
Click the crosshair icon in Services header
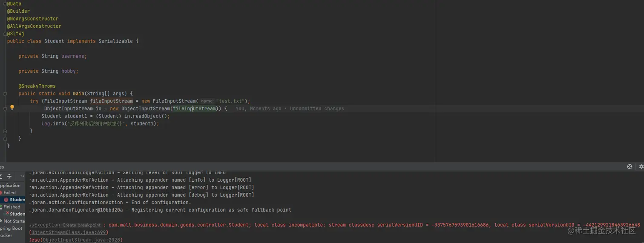[x=630, y=167]
